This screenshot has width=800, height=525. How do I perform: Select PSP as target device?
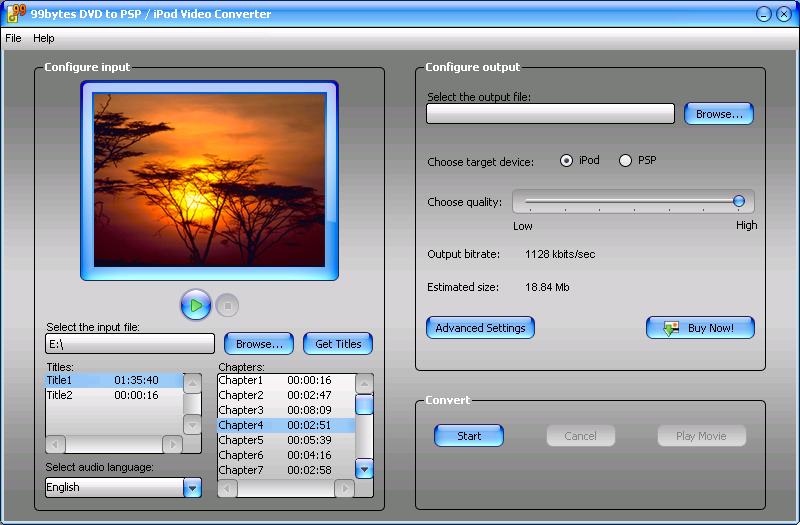point(627,161)
